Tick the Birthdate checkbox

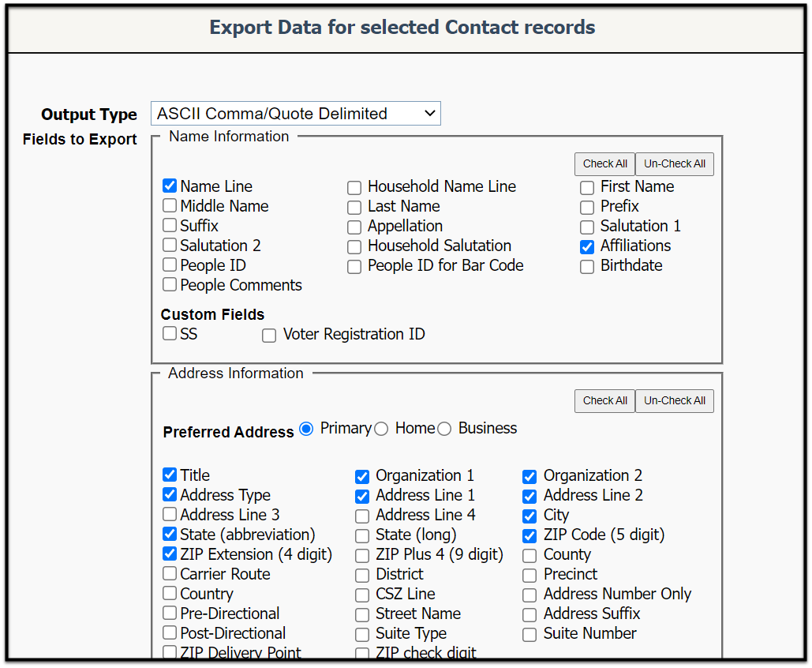point(587,267)
